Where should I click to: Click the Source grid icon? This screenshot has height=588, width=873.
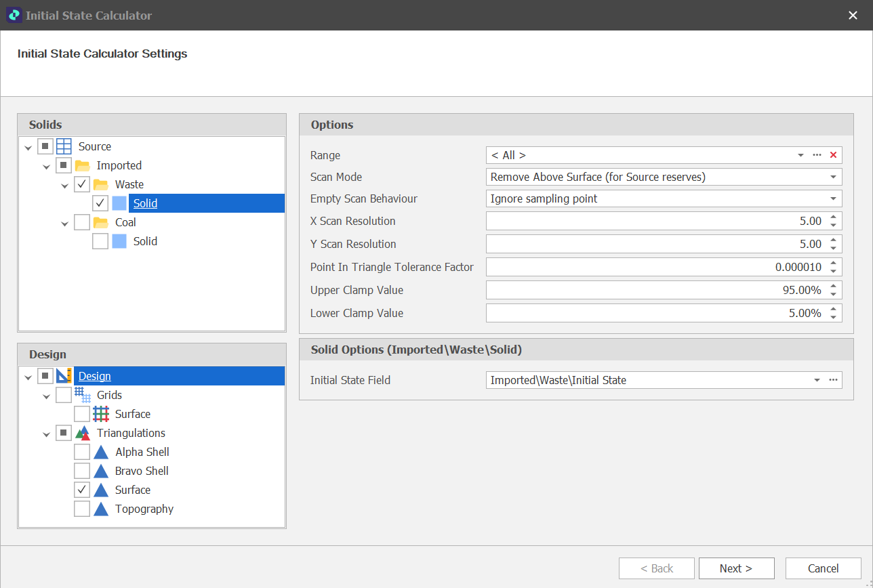pos(64,146)
